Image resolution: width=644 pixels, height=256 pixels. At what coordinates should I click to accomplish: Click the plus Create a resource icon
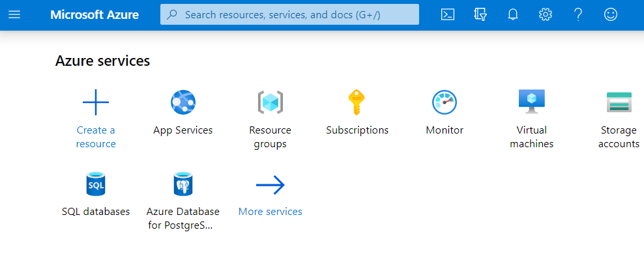[96, 102]
